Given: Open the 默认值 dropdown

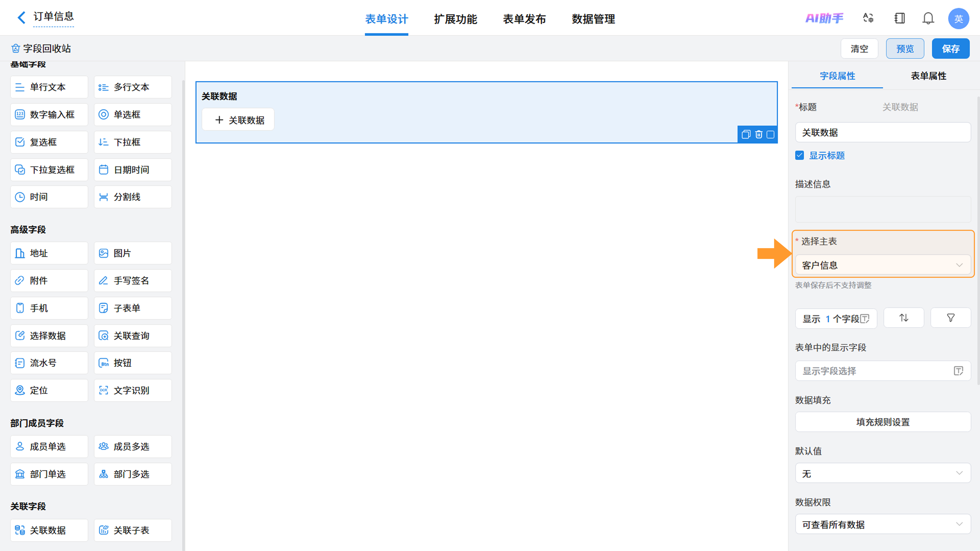Looking at the screenshot, I should [883, 473].
